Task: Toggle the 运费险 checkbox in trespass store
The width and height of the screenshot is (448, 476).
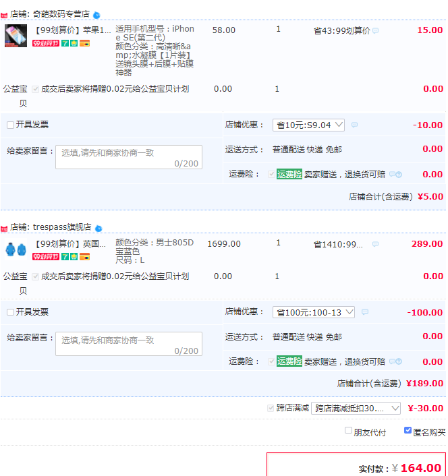Action: point(271,361)
